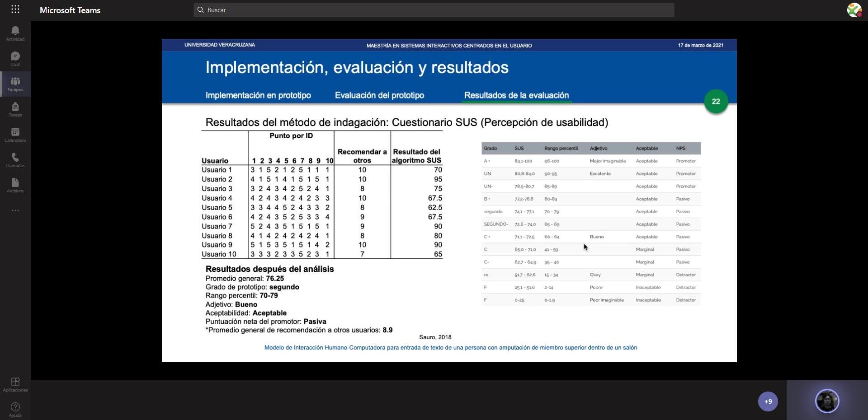The width and height of the screenshot is (868, 420).
Task: Select the Evaluación del prototipo slide tab
Action: (x=379, y=95)
